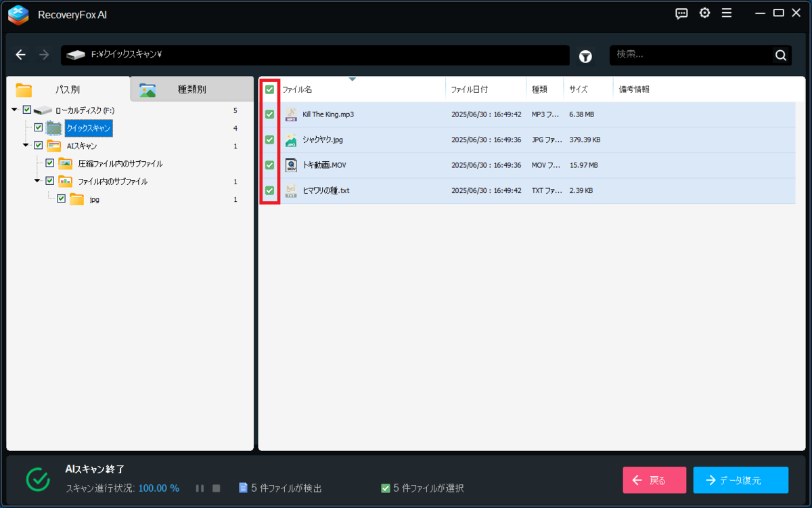Click the drive icon in path bar
The image size is (812, 508).
point(76,55)
